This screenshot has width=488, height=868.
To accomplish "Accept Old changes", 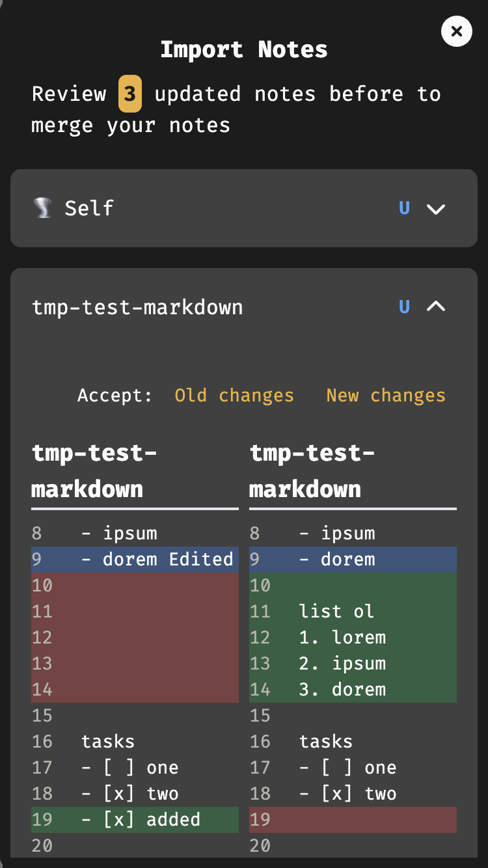I will 234,395.
